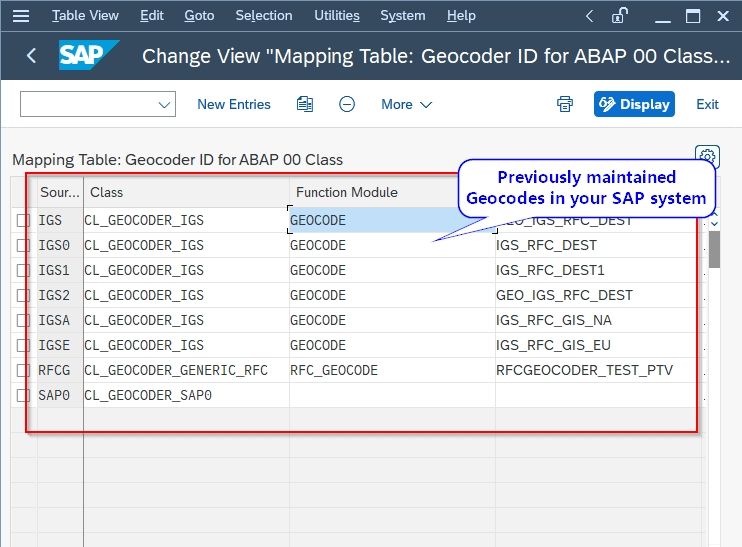
Task: Click the IGS_RFC_GIS_EU destination cell
Action: (x=599, y=345)
